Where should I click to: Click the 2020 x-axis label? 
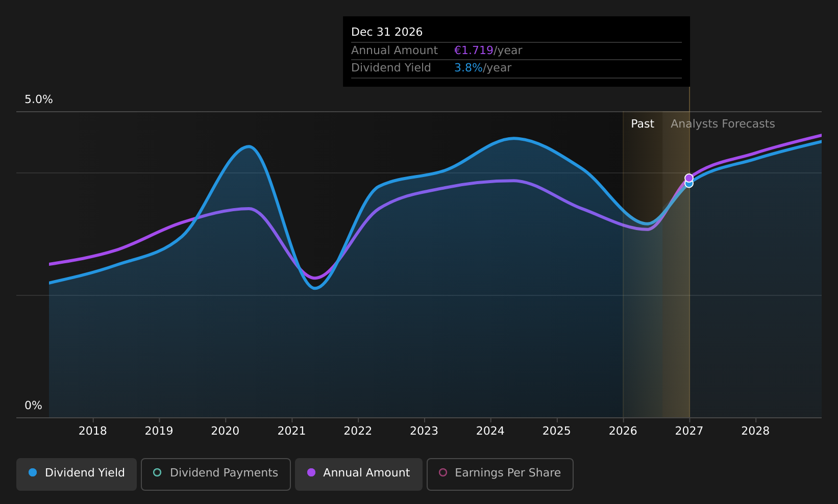click(226, 431)
